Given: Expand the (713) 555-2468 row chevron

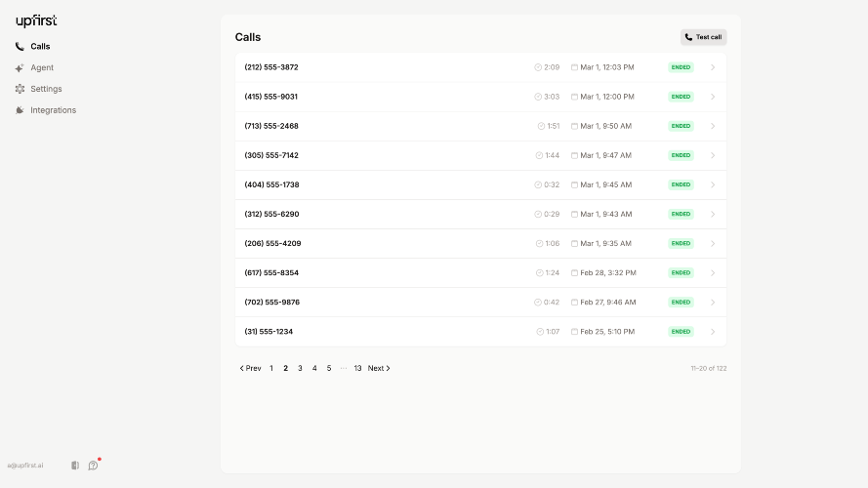Looking at the screenshot, I should click(x=713, y=126).
